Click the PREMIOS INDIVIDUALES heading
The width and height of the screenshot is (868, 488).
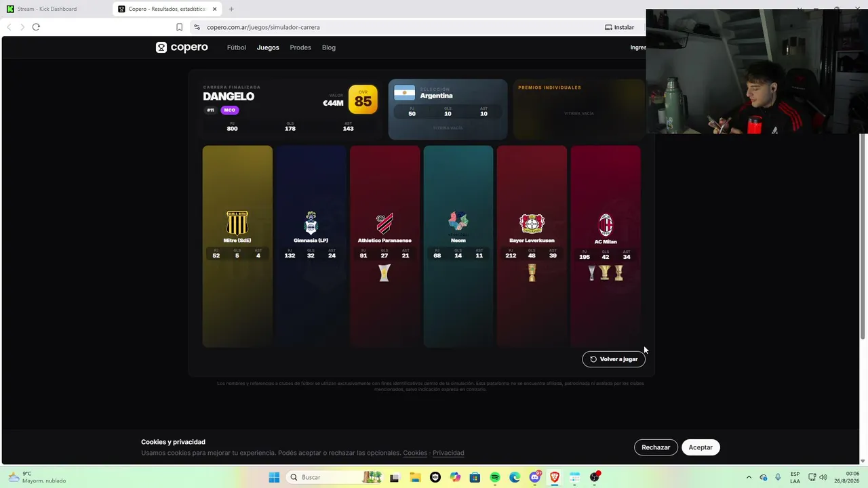(x=549, y=87)
